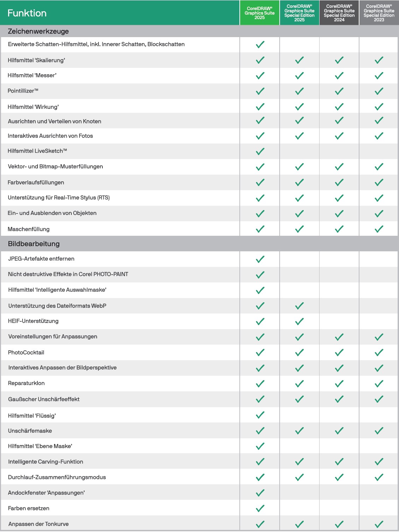
Task: Click the Erweiterte Schatten-Hilfsmittel row checkmark
Action: pyautogui.click(x=260, y=45)
